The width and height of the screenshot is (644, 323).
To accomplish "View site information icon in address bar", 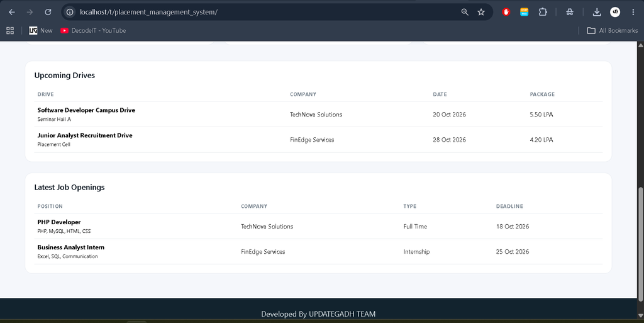I will [x=70, y=12].
